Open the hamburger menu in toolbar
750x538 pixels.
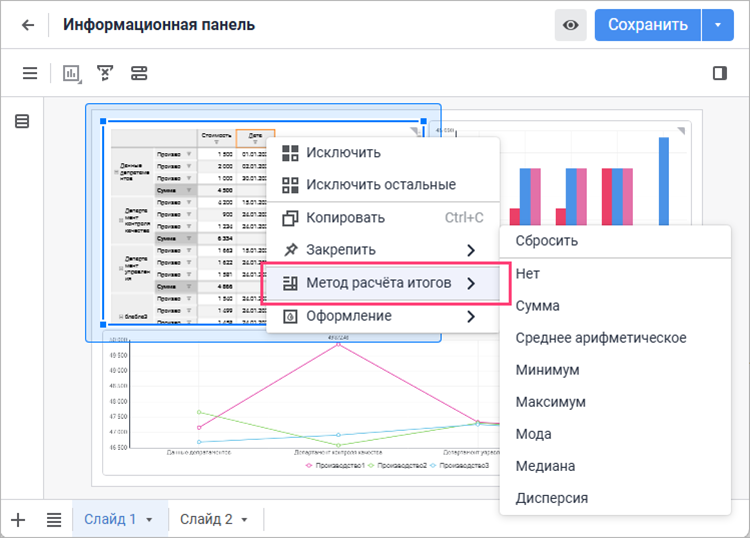tap(30, 73)
